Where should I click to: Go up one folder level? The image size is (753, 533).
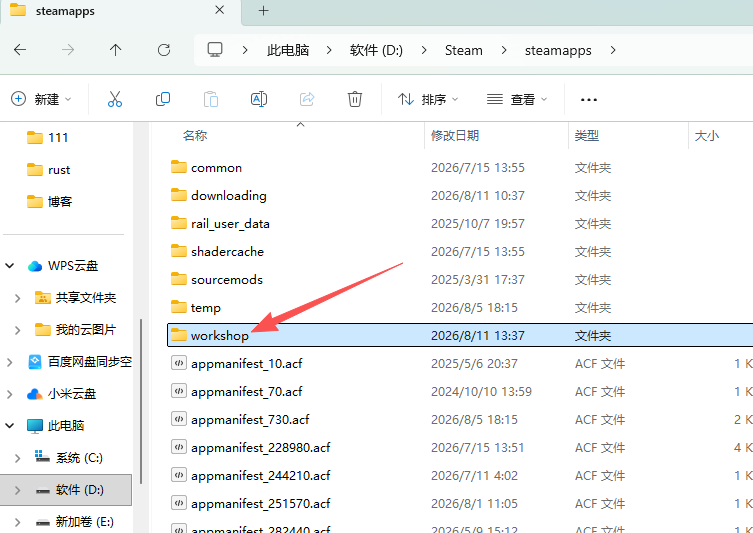pos(115,49)
